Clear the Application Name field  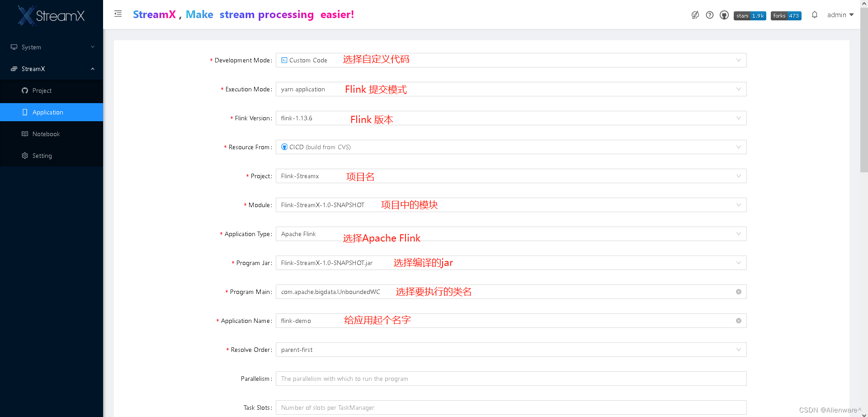click(739, 321)
